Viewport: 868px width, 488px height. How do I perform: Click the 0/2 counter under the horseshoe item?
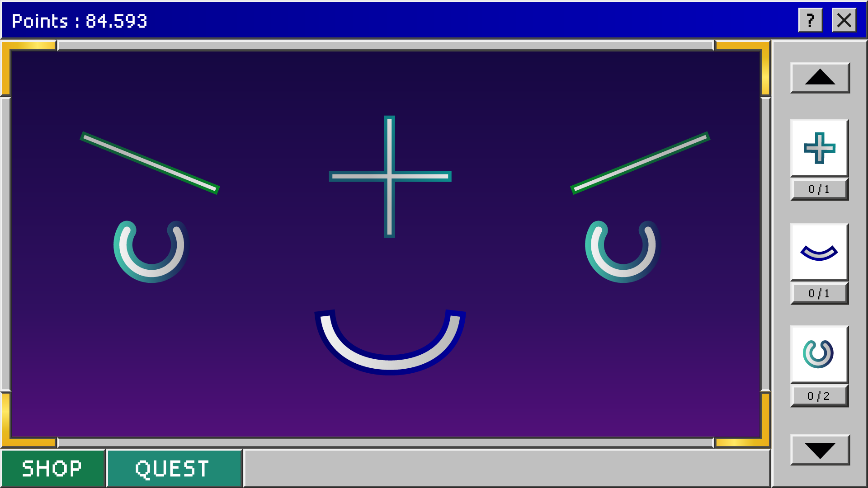pos(819,395)
